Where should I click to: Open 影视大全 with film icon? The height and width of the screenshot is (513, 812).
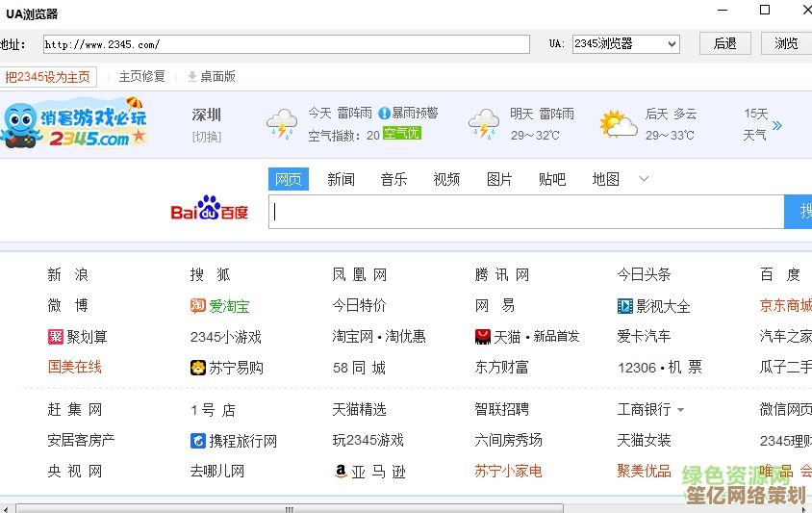coord(653,306)
